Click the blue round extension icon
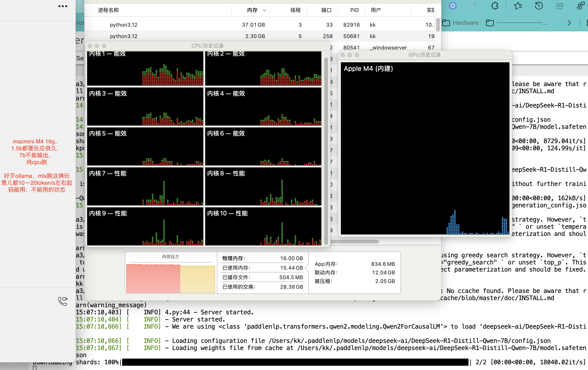 tap(453, 6)
